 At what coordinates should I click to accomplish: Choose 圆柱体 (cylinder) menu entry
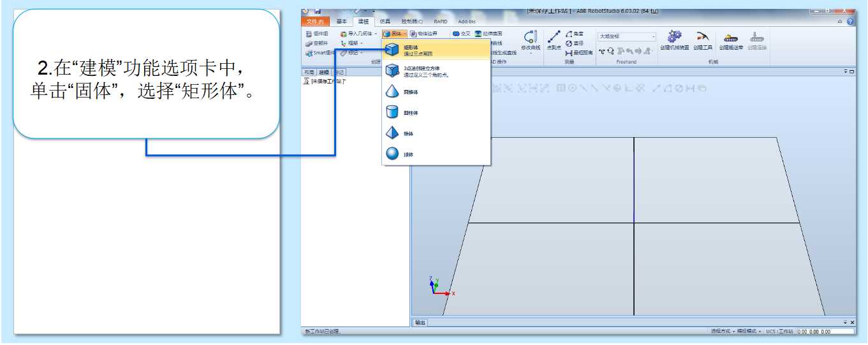point(436,113)
